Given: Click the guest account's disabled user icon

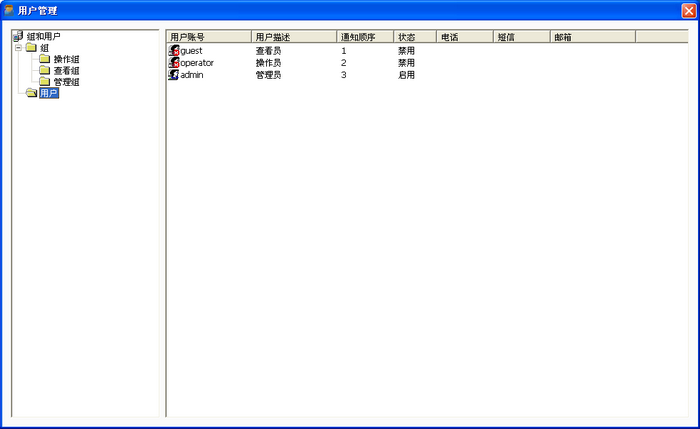Looking at the screenshot, I should 174,50.
